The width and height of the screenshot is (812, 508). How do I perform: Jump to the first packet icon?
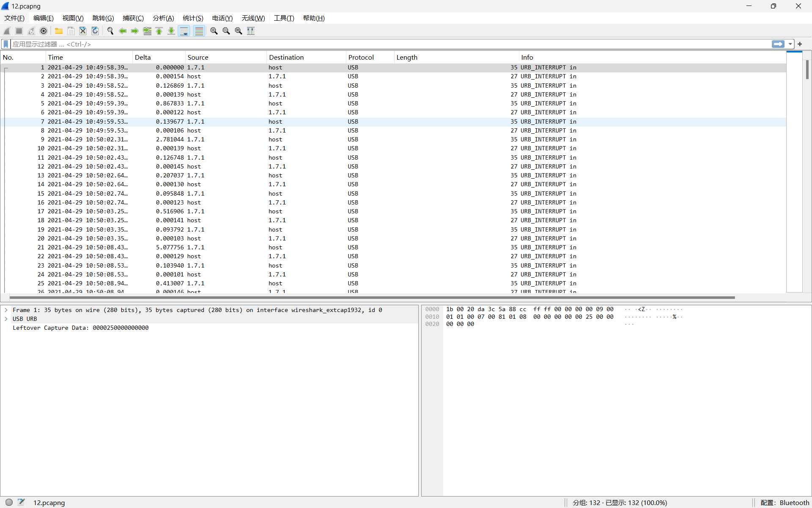click(x=159, y=31)
